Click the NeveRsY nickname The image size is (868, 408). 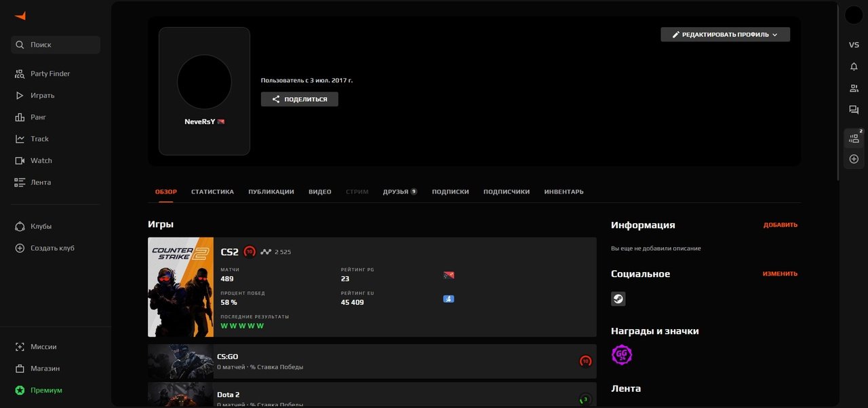click(199, 122)
